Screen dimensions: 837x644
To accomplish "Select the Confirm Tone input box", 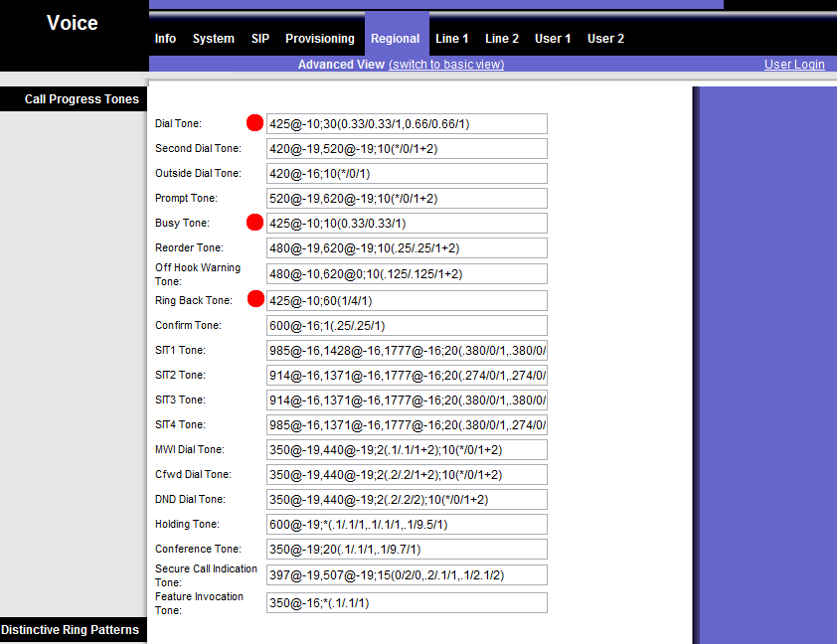I will (x=407, y=326).
